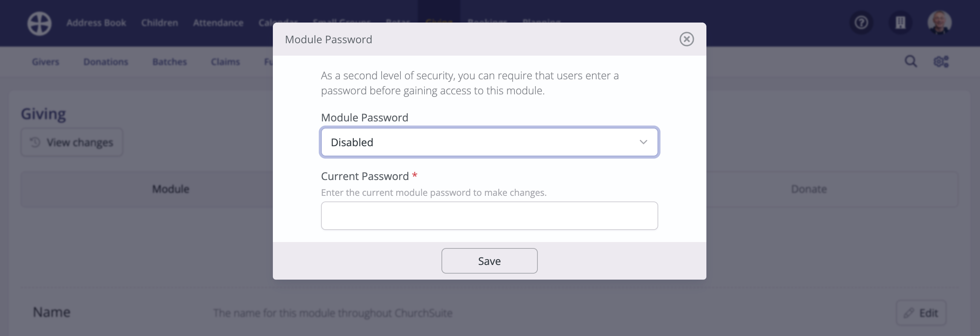Focus the Current Password field

[x=489, y=215]
